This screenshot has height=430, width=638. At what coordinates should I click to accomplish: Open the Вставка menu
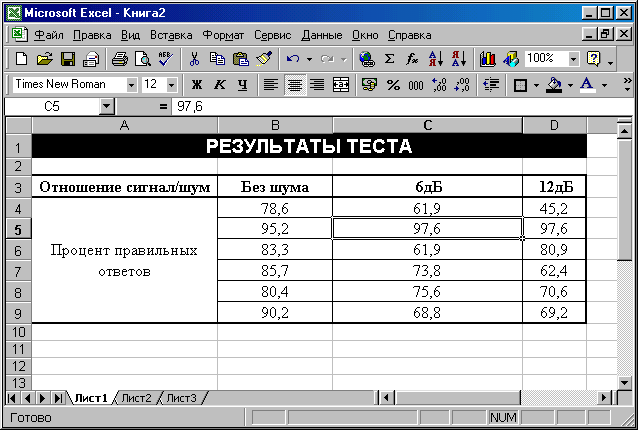click(171, 35)
